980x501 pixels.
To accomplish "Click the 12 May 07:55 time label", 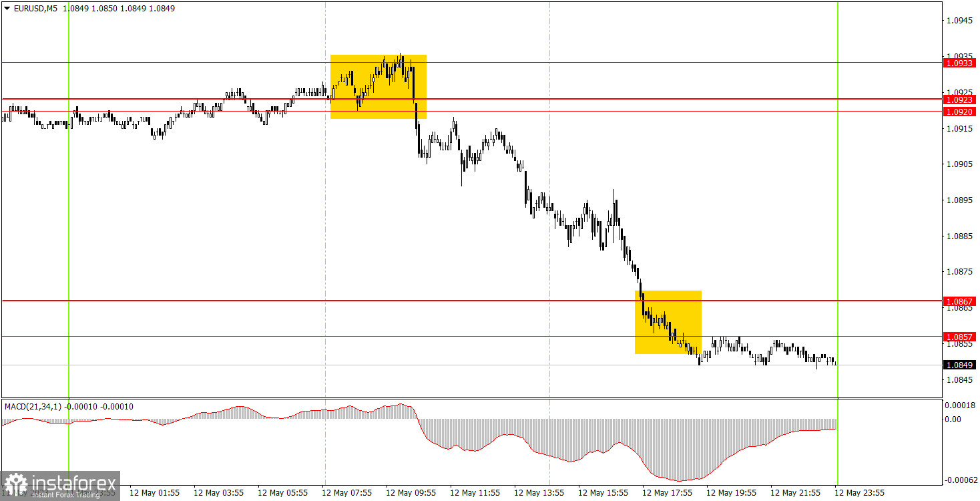I will (346, 493).
